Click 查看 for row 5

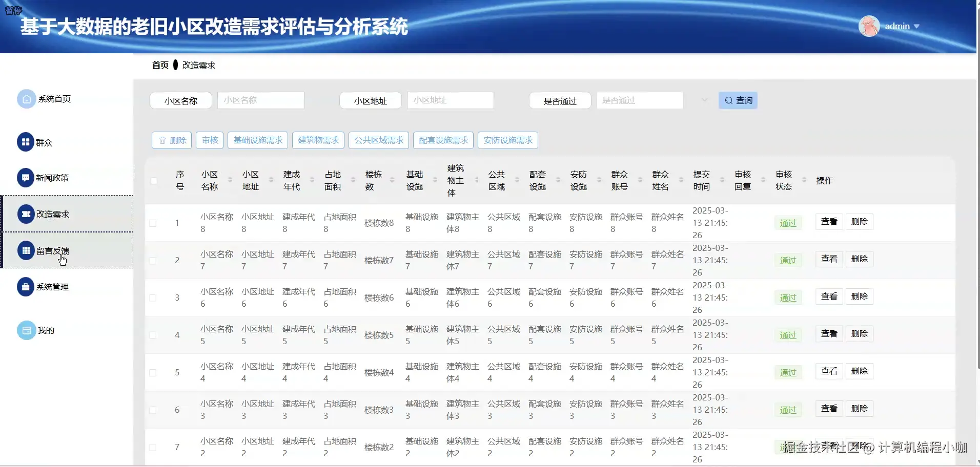click(x=829, y=371)
